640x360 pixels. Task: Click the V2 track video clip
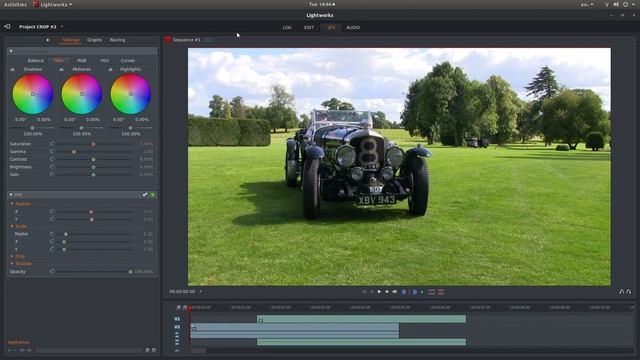pyautogui.click(x=295, y=327)
